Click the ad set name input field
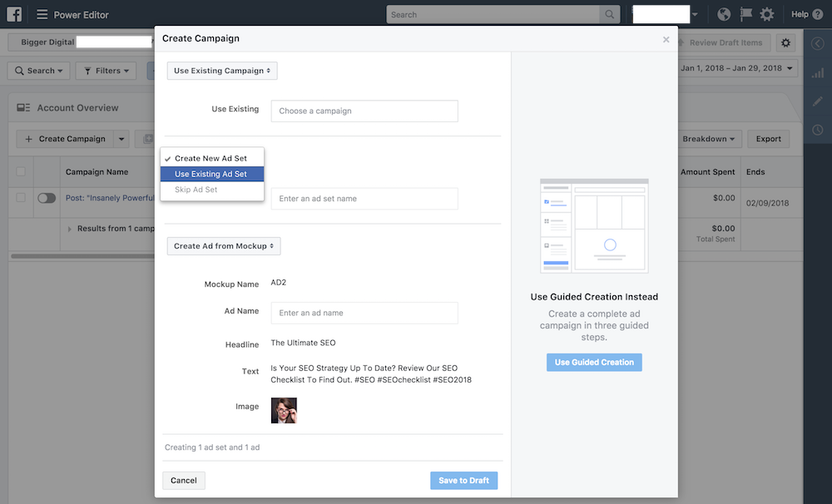832x504 pixels. (364, 199)
